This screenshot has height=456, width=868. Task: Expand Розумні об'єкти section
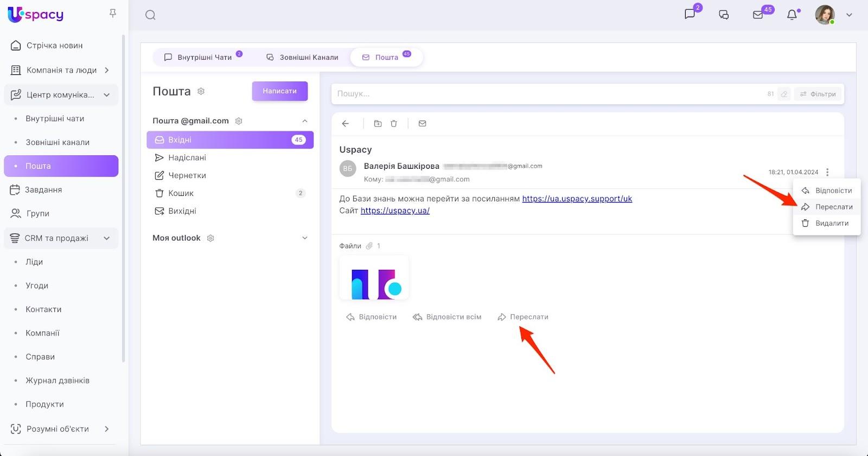(107, 429)
